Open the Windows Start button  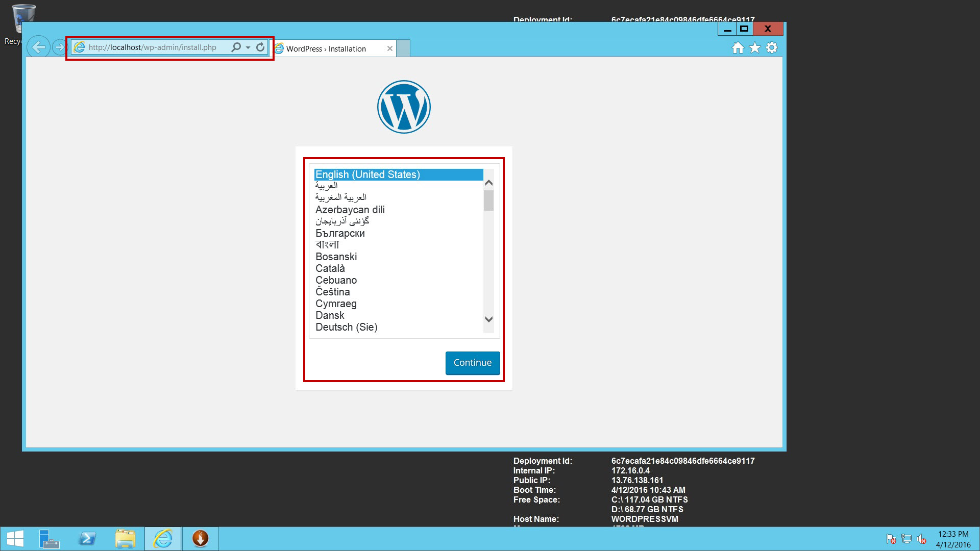tap(15, 539)
